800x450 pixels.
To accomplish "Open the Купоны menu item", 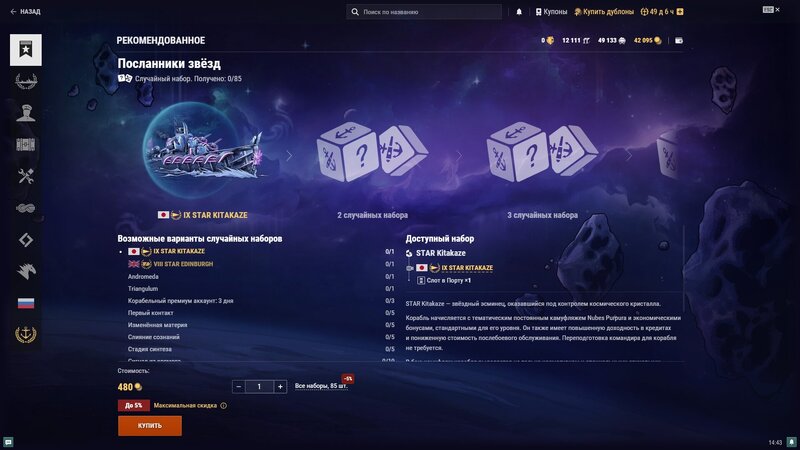I will coord(552,12).
